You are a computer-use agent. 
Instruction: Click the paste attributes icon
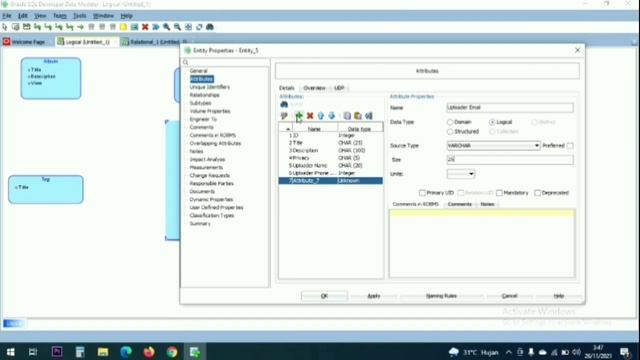[358, 116]
